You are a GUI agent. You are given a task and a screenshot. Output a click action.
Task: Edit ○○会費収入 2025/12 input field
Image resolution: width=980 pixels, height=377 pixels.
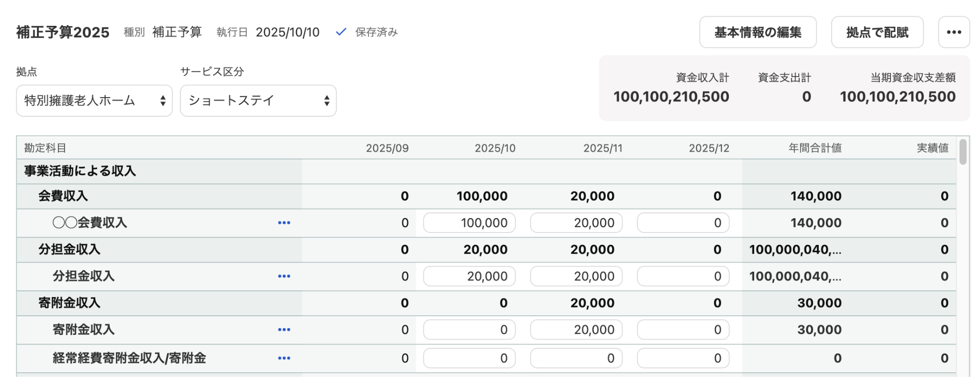[683, 223]
